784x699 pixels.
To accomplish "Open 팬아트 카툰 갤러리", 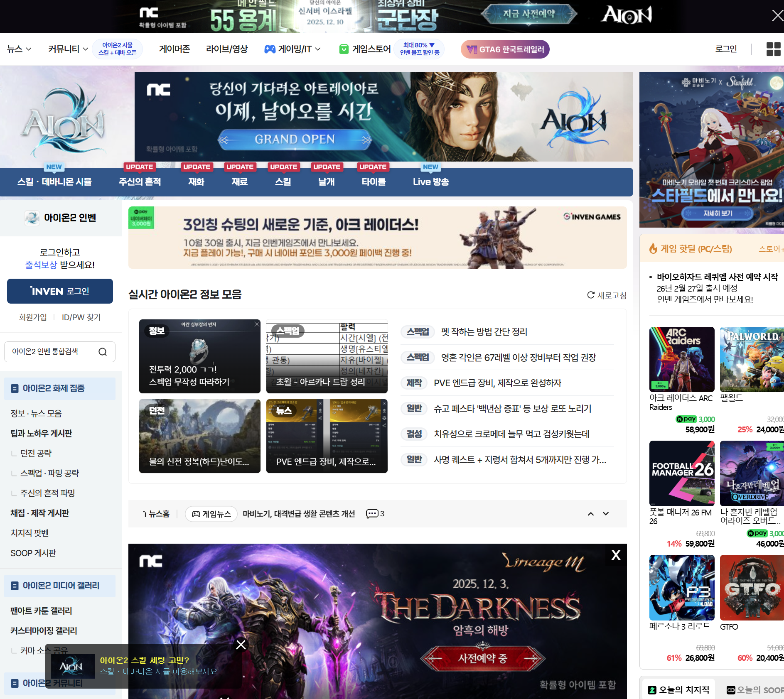I will (x=41, y=611).
